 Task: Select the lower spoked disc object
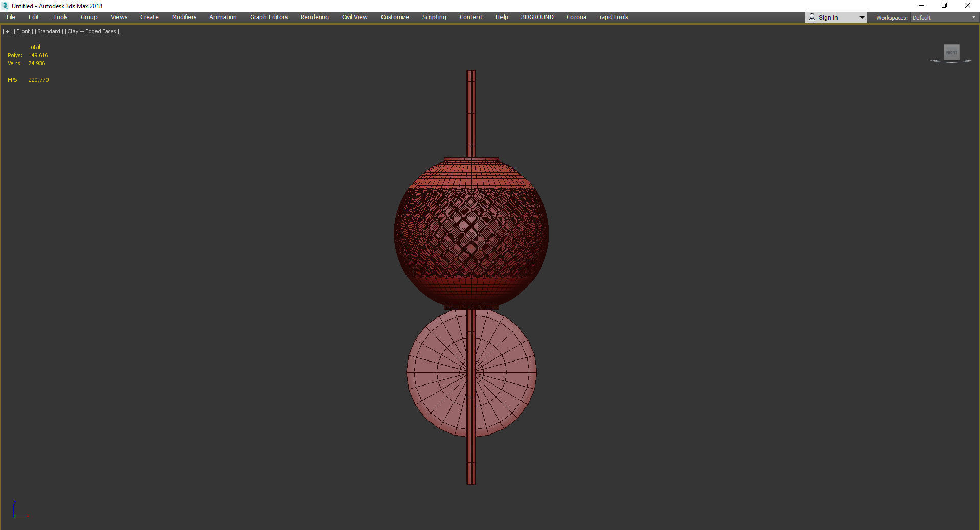click(x=439, y=373)
